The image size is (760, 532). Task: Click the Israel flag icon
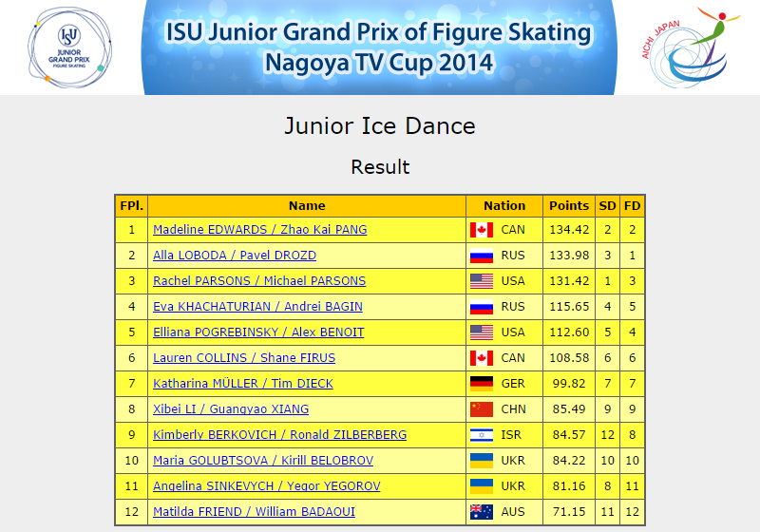click(482, 435)
